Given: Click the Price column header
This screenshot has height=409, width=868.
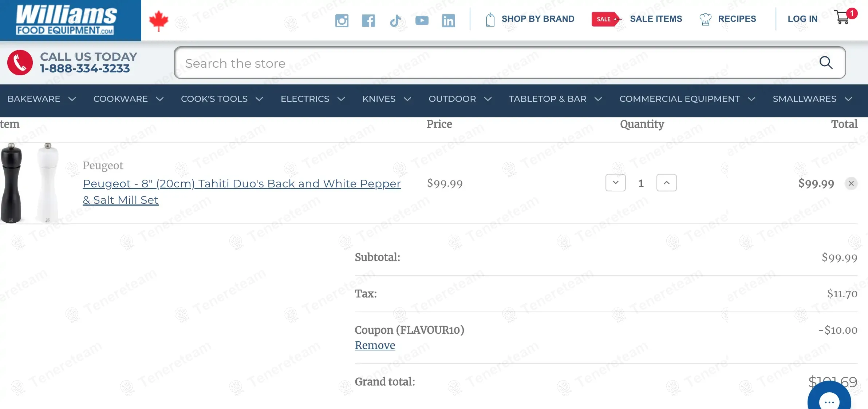Looking at the screenshot, I should pos(439,124).
